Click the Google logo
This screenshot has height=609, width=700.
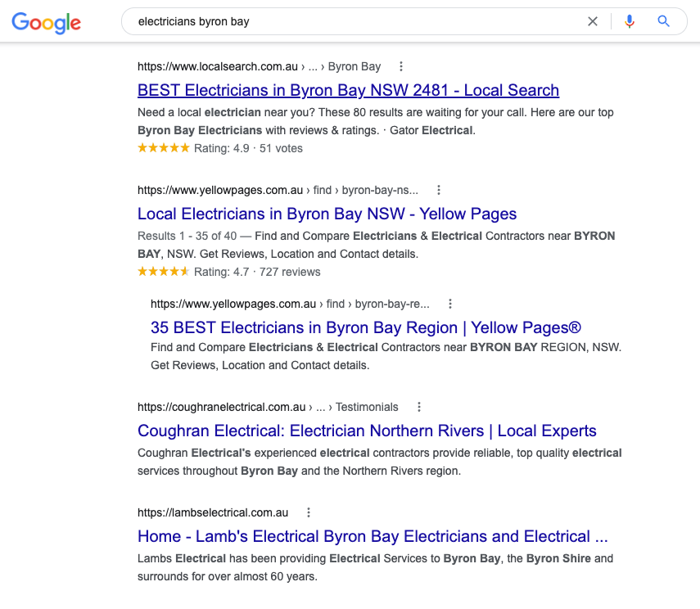click(46, 22)
